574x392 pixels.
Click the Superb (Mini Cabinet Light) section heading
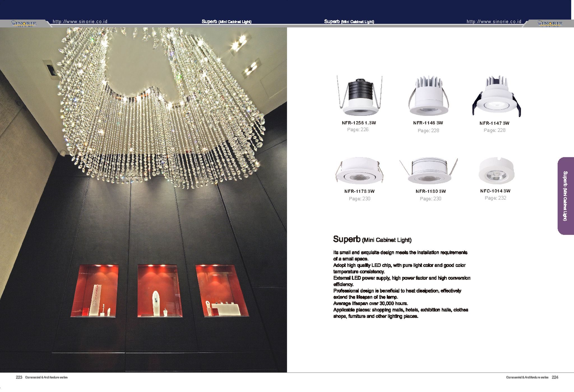[372, 240]
